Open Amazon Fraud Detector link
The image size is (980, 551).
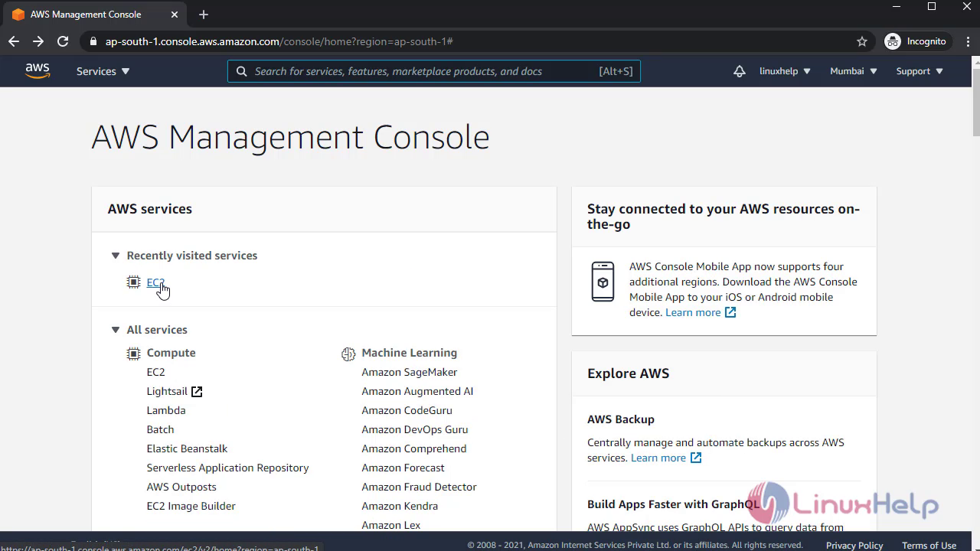pyautogui.click(x=419, y=487)
